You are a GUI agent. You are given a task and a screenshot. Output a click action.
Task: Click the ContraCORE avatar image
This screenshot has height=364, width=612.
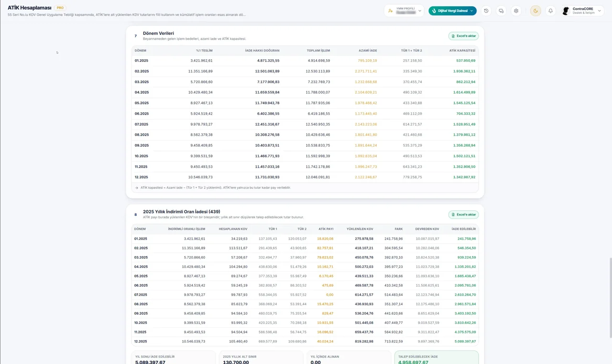(566, 11)
